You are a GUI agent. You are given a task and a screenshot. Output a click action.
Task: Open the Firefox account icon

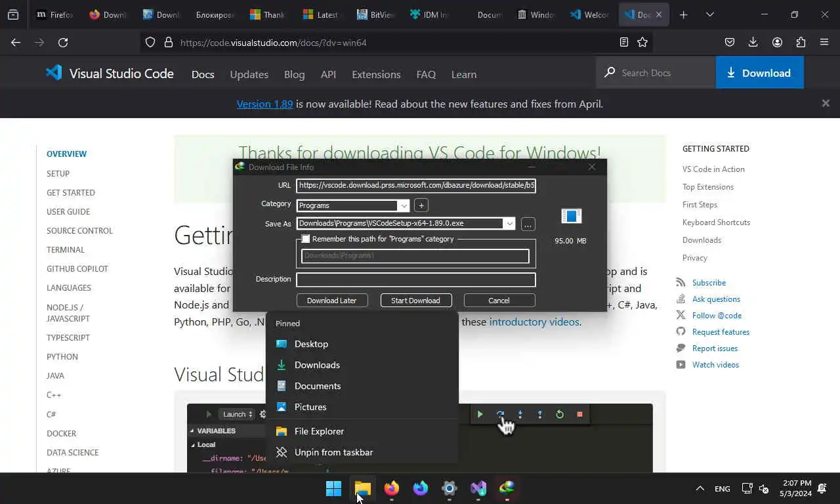[x=777, y=42]
